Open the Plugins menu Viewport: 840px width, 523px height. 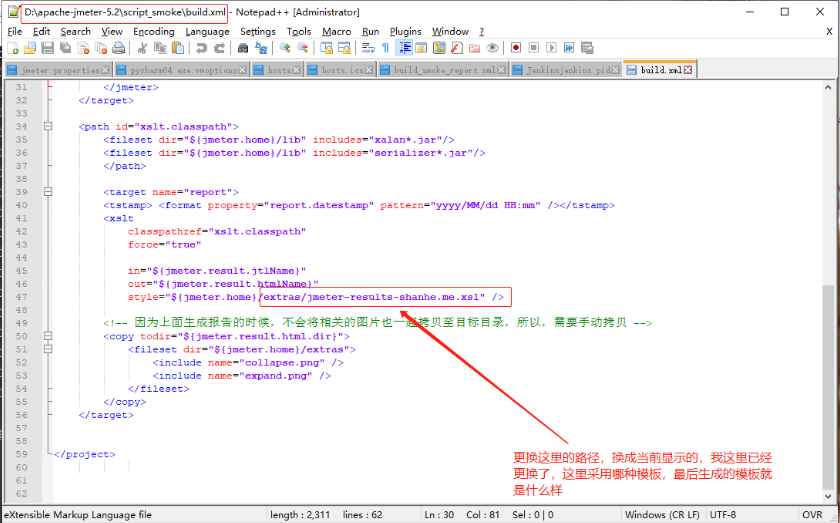click(406, 32)
